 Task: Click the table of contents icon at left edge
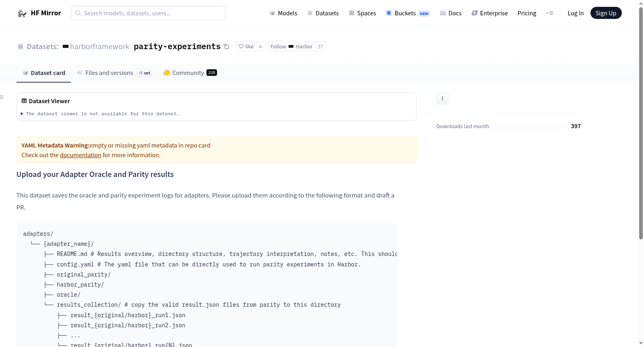tap(2, 97)
